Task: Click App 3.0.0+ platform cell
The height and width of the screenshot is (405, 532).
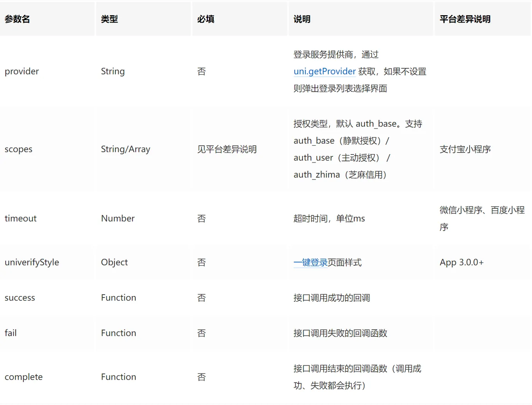Action: (x=462, y=262)
